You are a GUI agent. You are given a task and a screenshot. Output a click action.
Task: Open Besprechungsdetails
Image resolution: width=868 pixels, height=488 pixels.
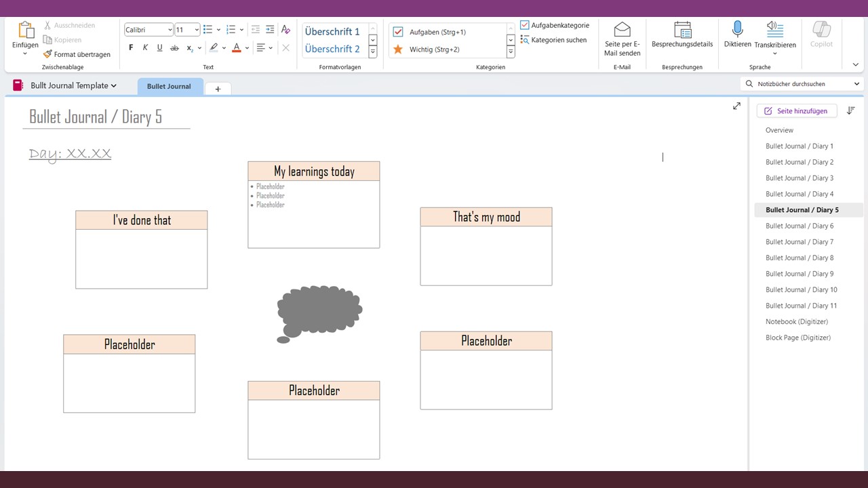tap(682, 35)
